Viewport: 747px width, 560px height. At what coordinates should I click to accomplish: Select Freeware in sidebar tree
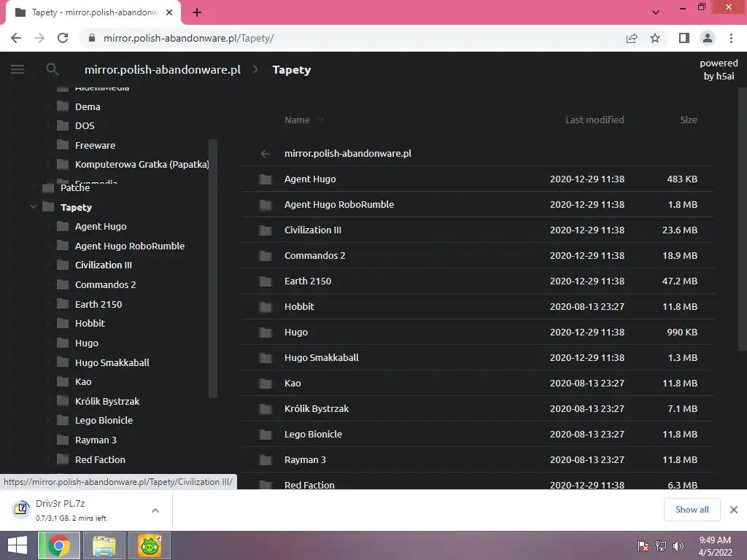[x=96, y=145]
